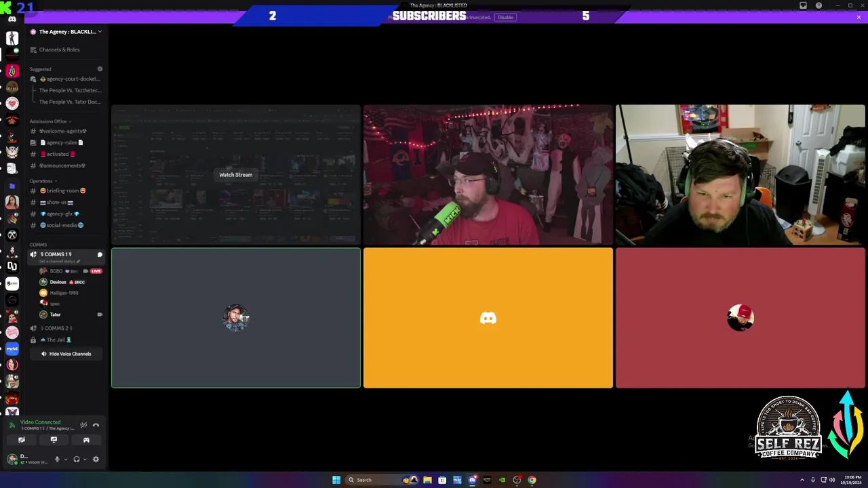
Task: Open the Discord help icon in title bar
Action: [818, 5]
